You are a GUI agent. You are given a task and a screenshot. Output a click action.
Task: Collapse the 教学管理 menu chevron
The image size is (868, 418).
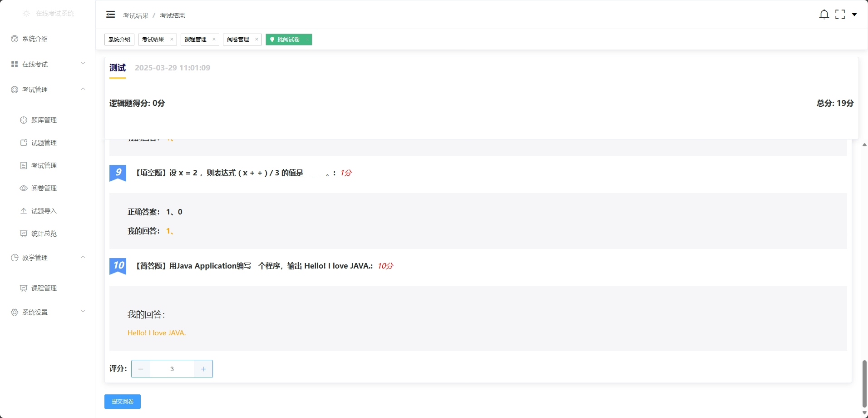click(x=83, y=257)
